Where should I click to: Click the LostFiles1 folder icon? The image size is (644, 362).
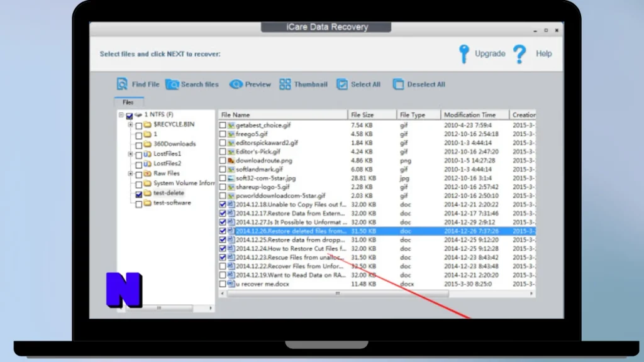coord(147,154)
